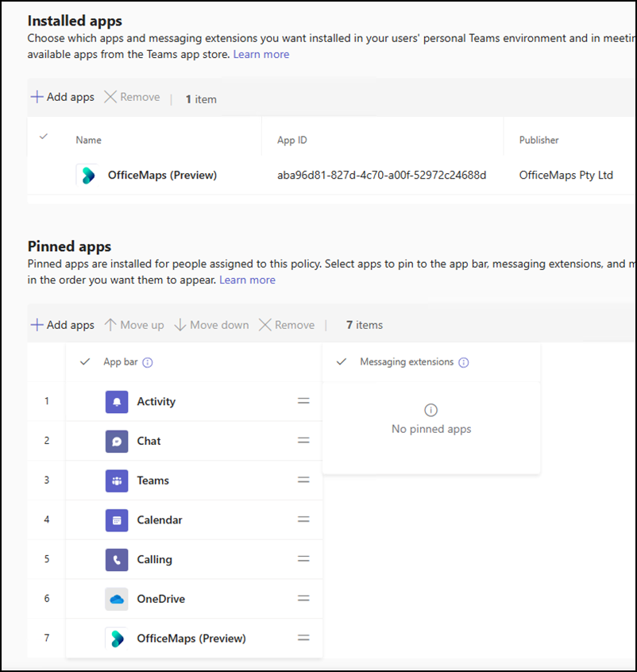Click Add apps under Pinned apps

click(x=63, y=325)
